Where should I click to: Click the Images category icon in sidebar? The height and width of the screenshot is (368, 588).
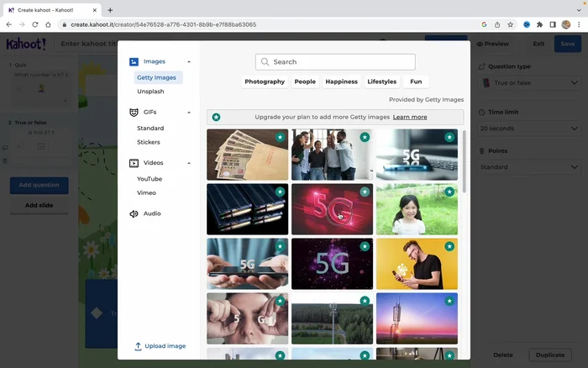point(134,61)
